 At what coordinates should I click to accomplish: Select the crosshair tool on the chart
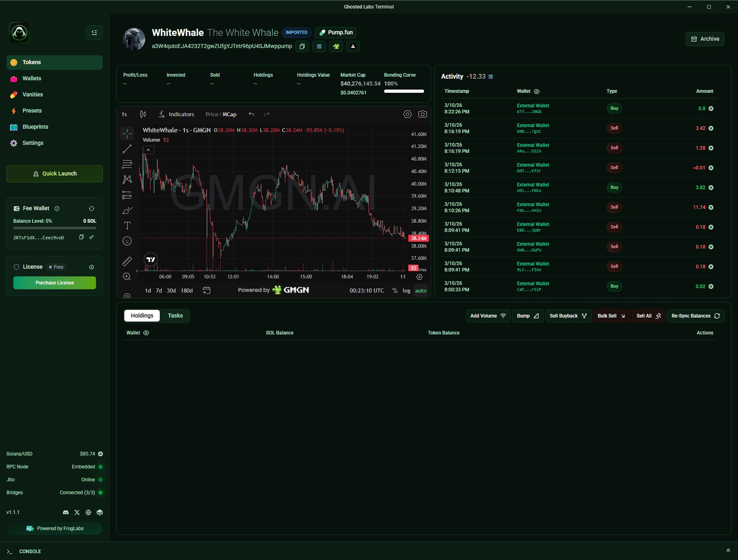point(127,134)
